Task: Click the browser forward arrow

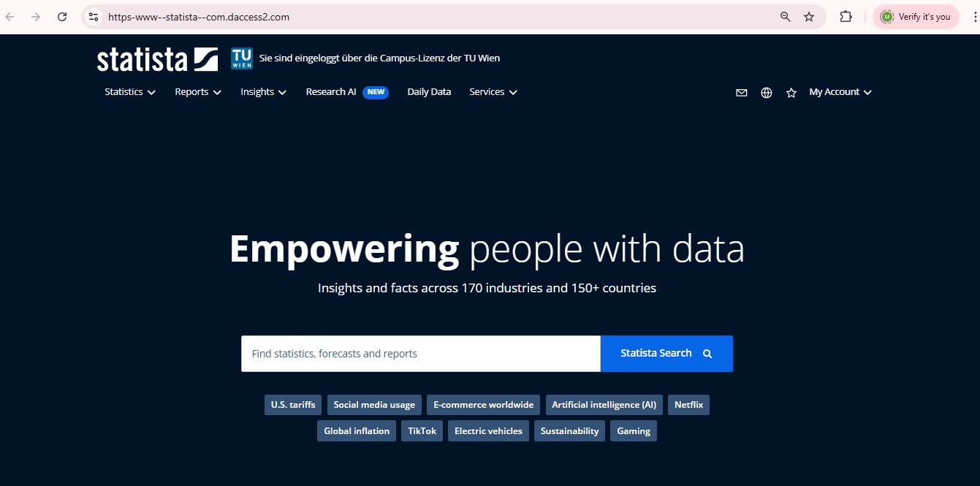Action: click(x=36, y=17)
